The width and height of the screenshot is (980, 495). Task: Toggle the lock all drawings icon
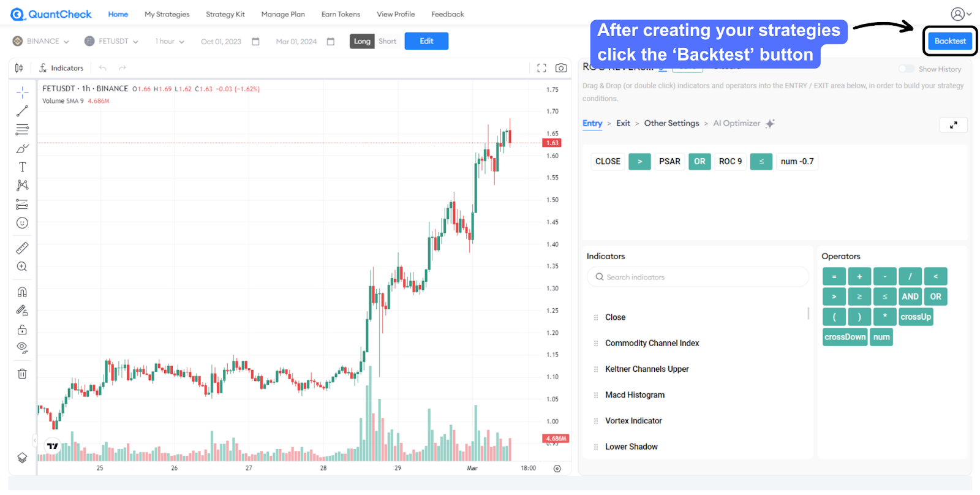tap(22, 330)
